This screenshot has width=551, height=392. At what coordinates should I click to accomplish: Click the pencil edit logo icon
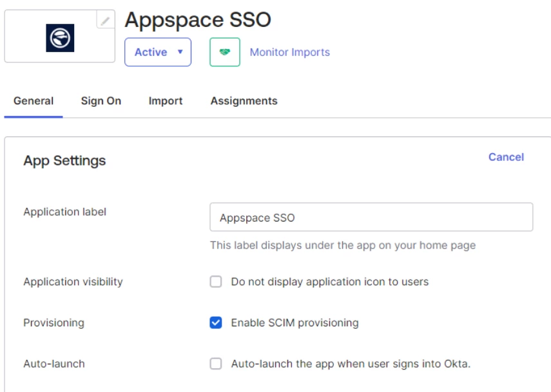pyautogui.click(x=106, y=21)
